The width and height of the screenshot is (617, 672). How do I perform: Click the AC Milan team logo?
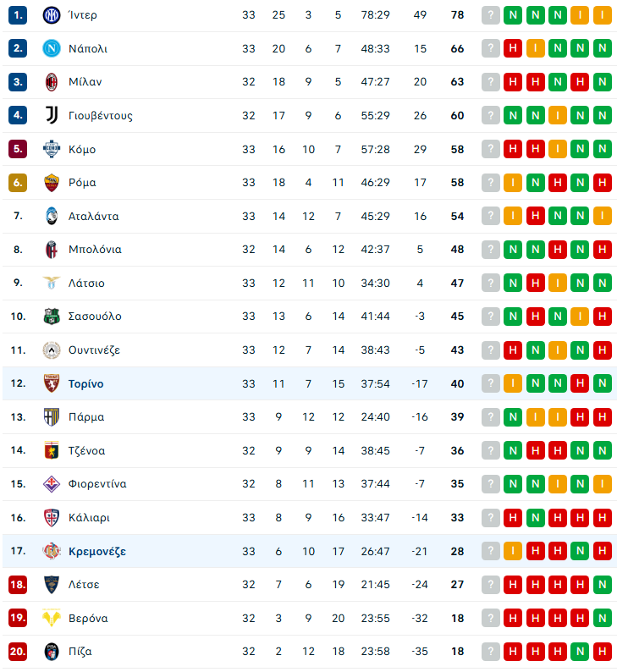52,82
